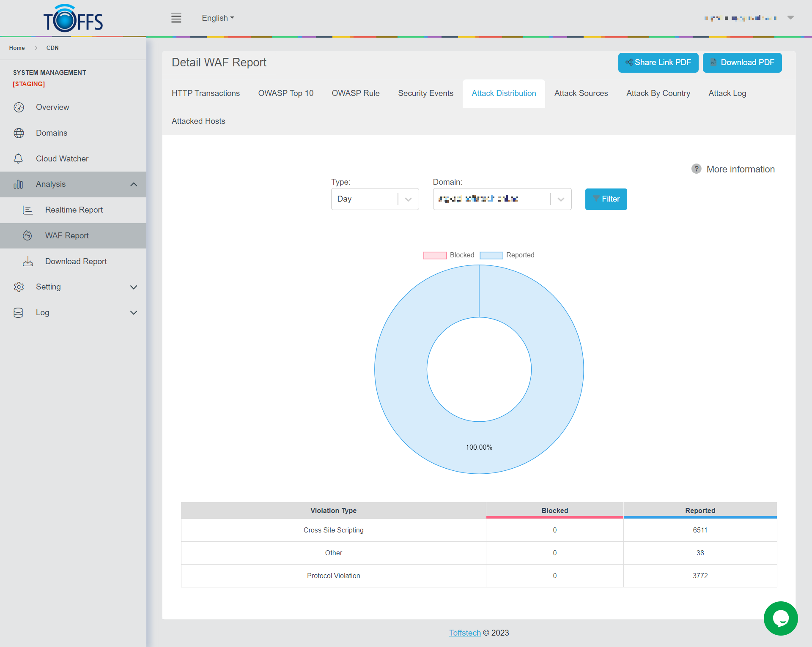Expand the Setting sidebar menu

[134, 287]
